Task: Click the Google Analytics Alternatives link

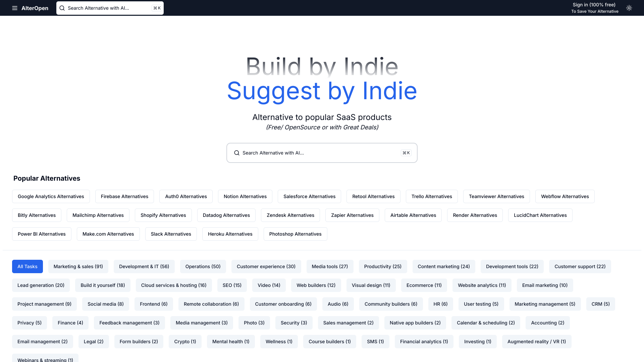Action: click(51, 196)
